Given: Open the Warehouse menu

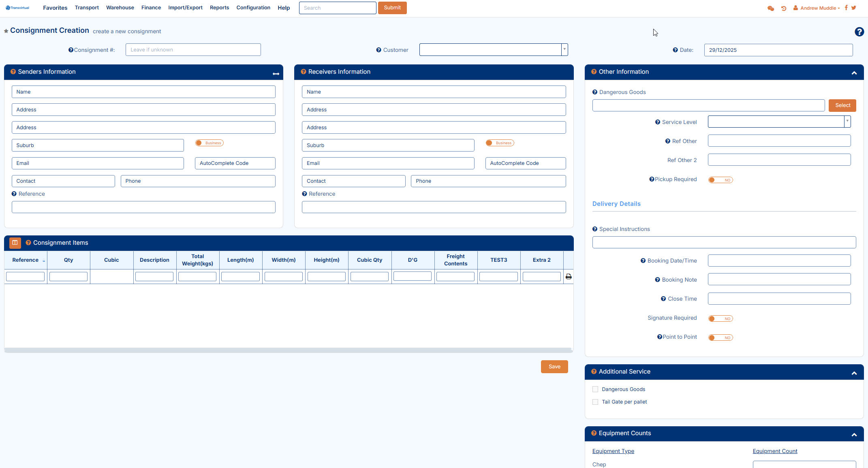Looking at the screenshot, I should coord(120,8).
